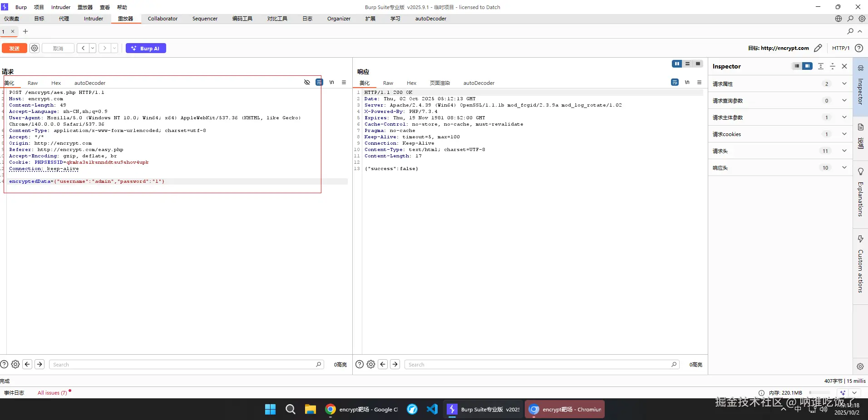Open the request editor hamburger menu

pyautogui.click(x=344, y=82)
